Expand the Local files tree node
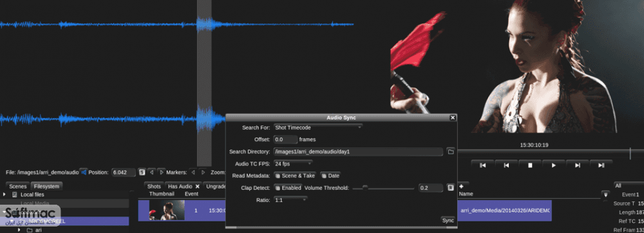 point(5,194)
